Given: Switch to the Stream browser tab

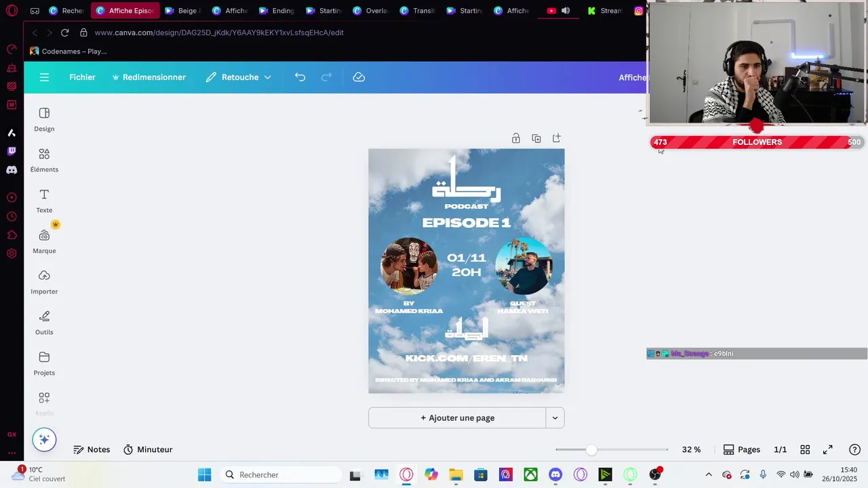Looking at the screenshot, I should pyautogui.click(x=605, y=11).
